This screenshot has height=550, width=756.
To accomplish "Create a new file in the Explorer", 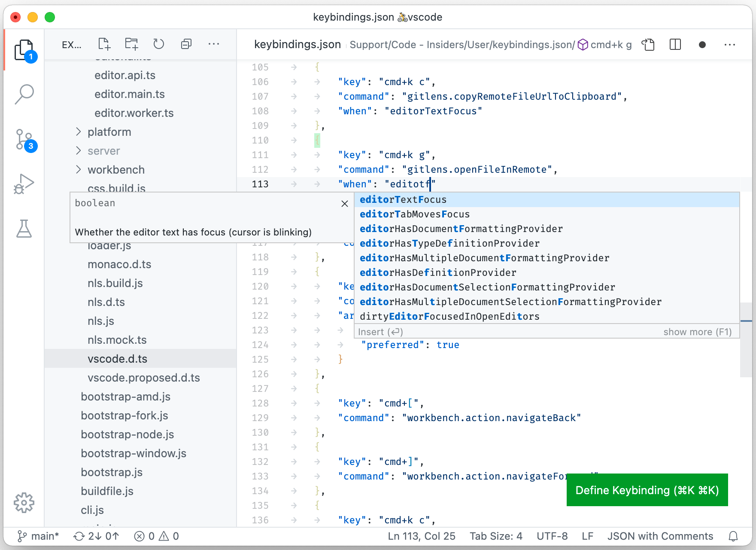I will pos(103,44).
